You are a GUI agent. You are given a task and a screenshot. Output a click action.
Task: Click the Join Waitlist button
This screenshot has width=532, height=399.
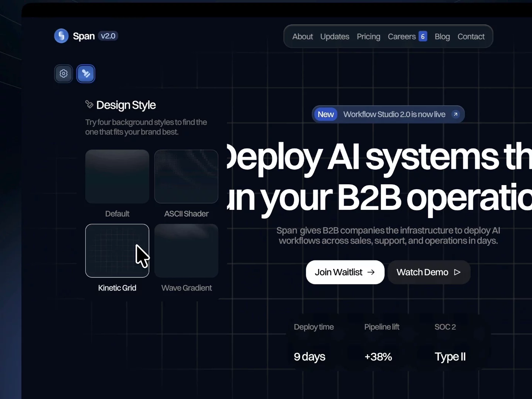[x=345, y=272]
